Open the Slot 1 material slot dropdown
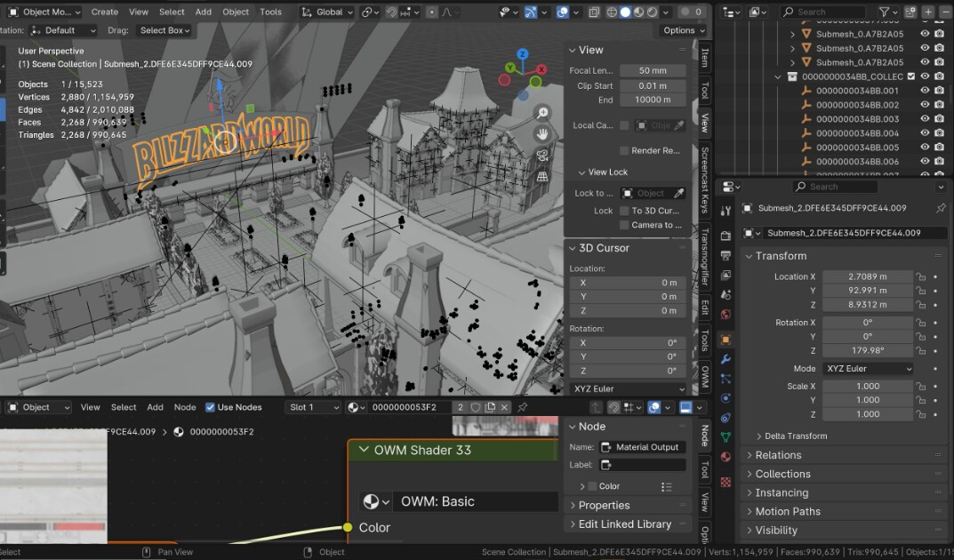The image size is (954, 560). [x=313, y=407]
